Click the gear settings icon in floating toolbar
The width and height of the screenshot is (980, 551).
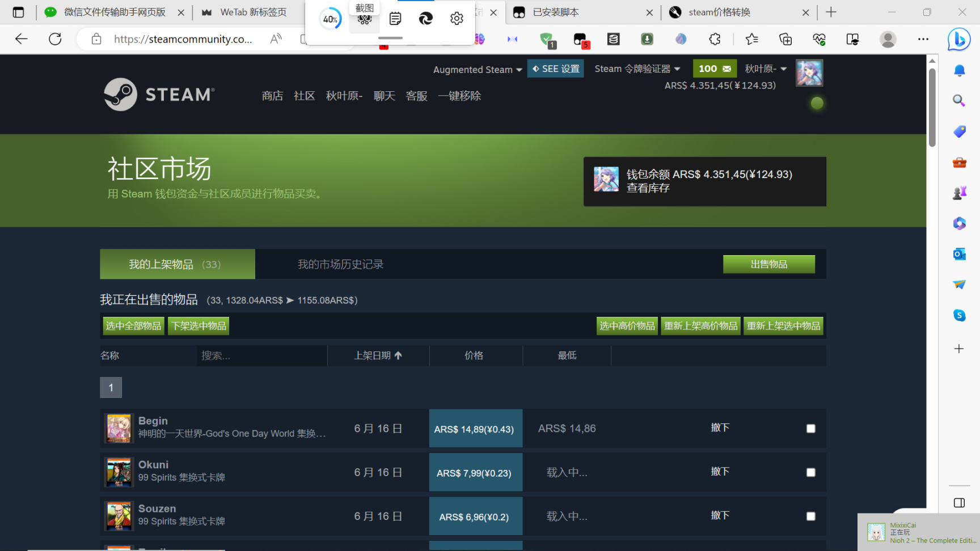pos(457,19)
